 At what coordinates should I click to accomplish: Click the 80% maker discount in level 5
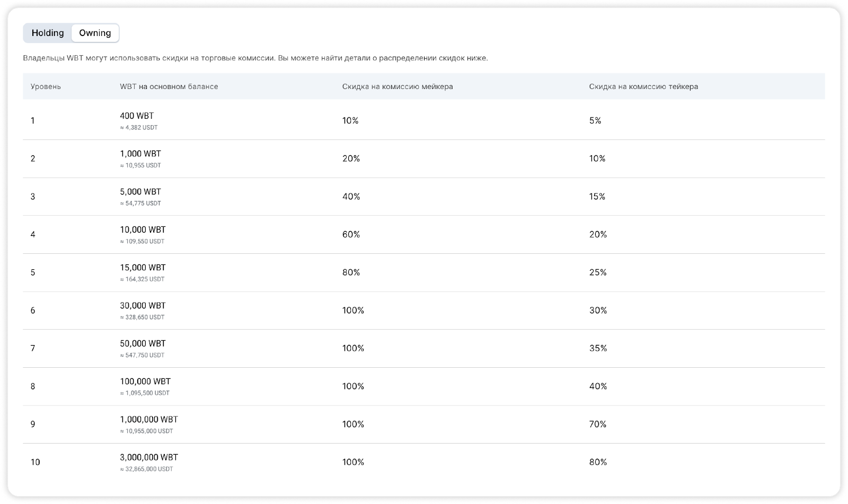[x=351, y=272]
